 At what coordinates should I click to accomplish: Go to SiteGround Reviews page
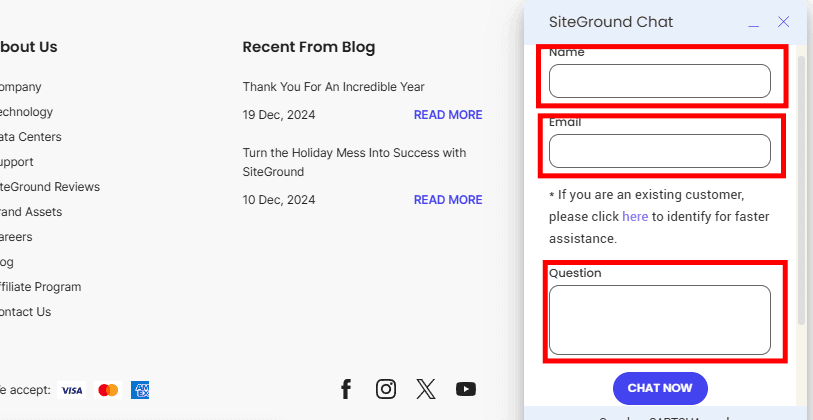point(50,187)
